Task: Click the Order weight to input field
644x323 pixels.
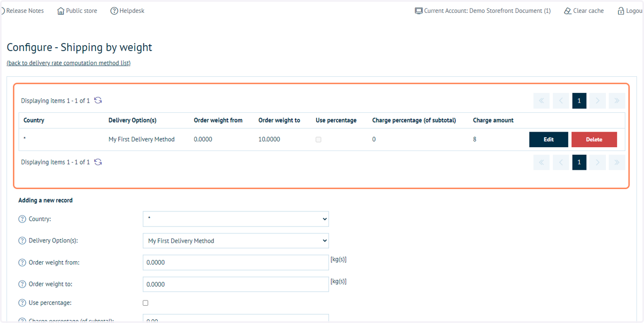Action: (236, 284)
